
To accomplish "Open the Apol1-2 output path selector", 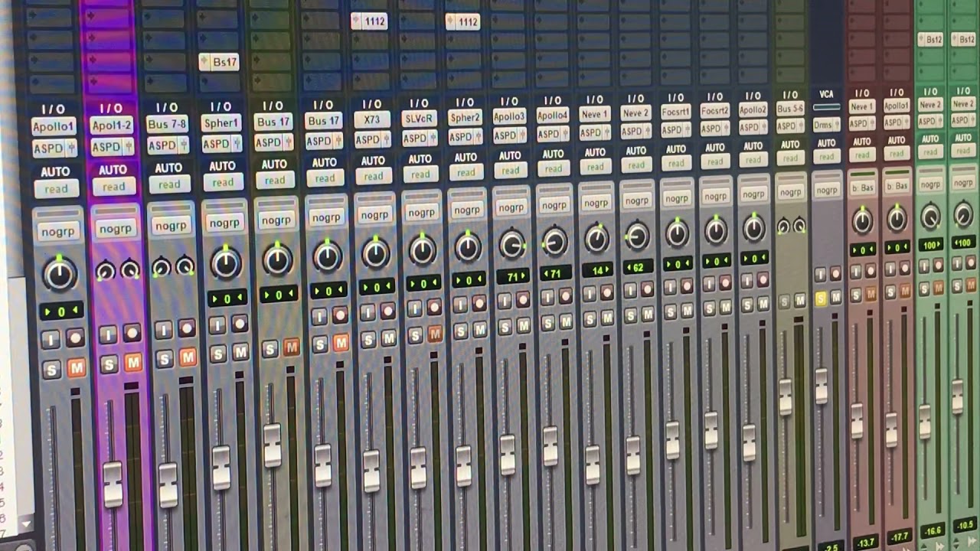I will pos(113,147).
